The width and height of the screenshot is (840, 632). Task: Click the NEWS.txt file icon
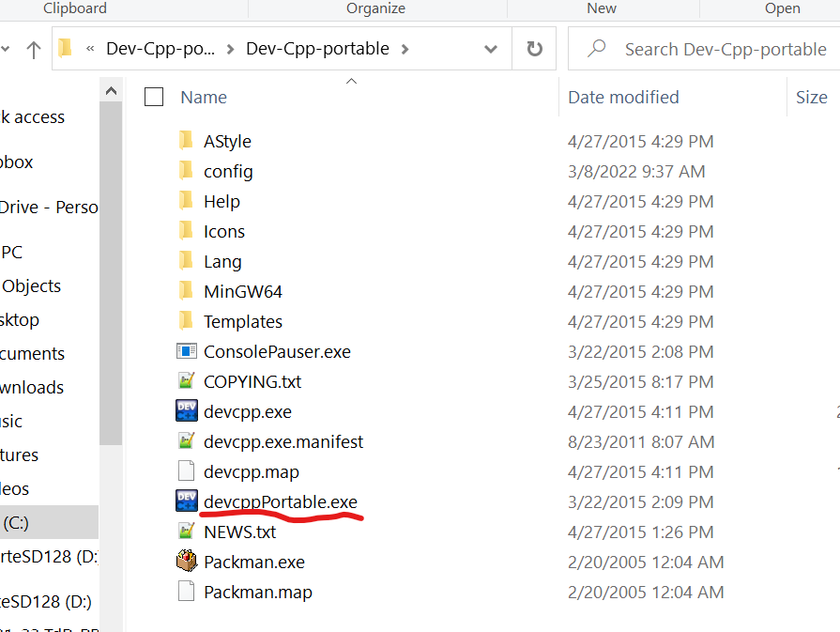click(186, 532)
